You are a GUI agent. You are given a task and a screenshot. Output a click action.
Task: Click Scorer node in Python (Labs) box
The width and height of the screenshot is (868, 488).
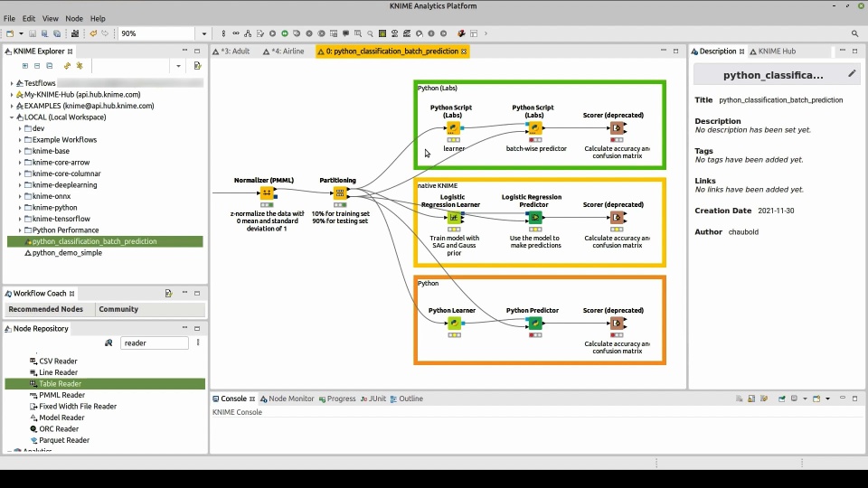tap(617, 128)
